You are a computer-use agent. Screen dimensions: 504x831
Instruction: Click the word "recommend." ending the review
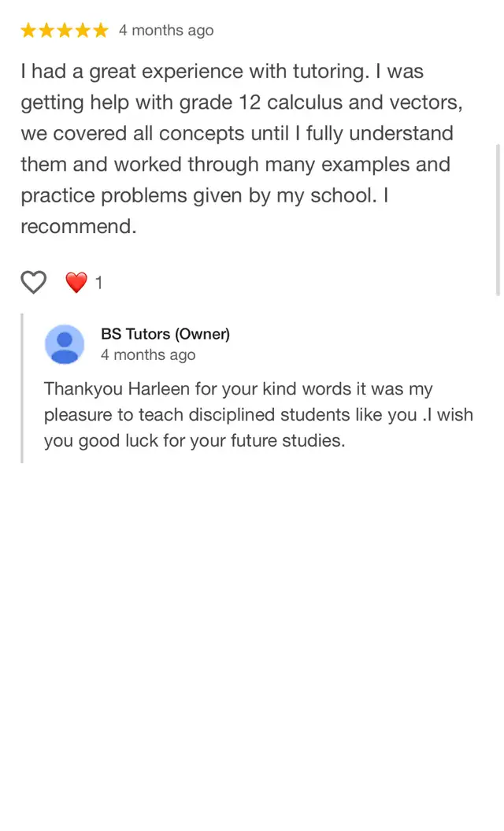coord(79,227)
